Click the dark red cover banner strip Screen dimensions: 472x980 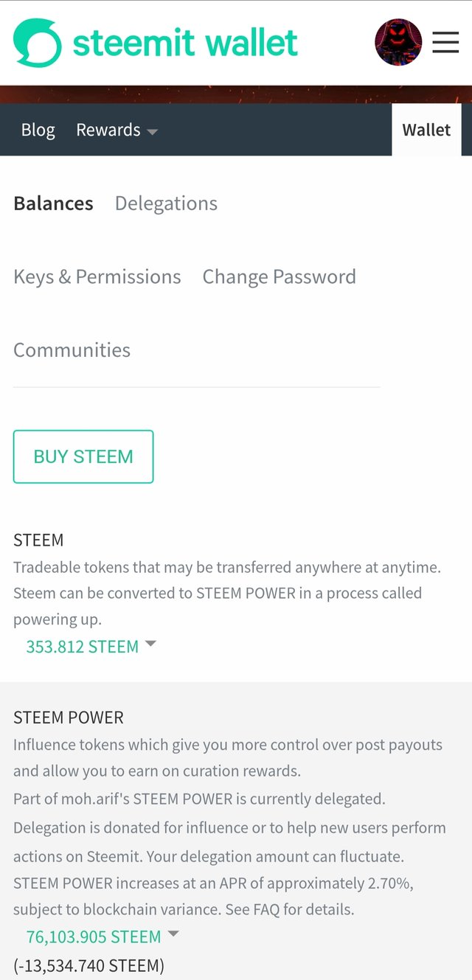click(x=236, y=94)
